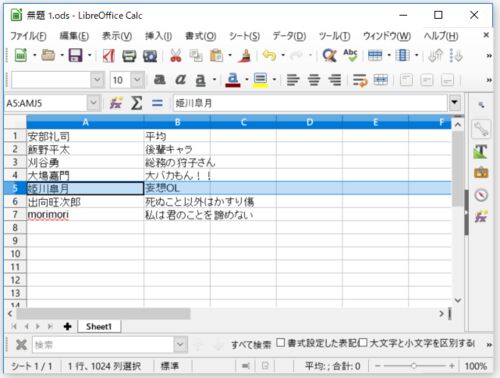The height and width of the screenshot is (378, 500).
Task: Expand the font size dropdown
Action: [x=137, y=80]
